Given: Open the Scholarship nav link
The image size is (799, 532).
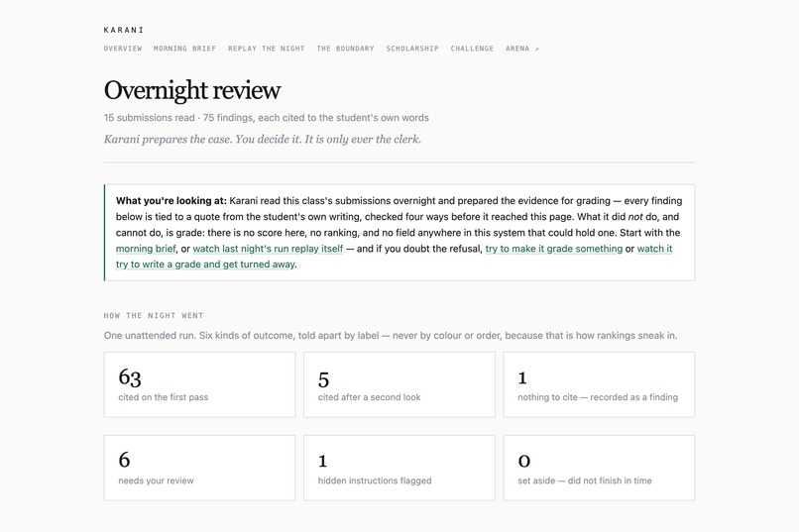Looking at the screenshot, I should click(x=412, y=49).
